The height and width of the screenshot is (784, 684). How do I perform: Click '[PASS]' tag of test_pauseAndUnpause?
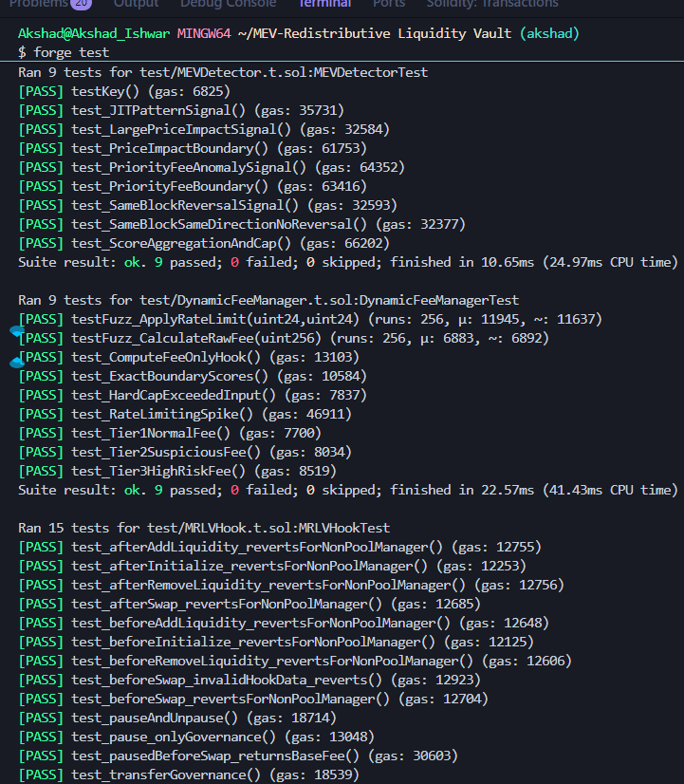41,719
